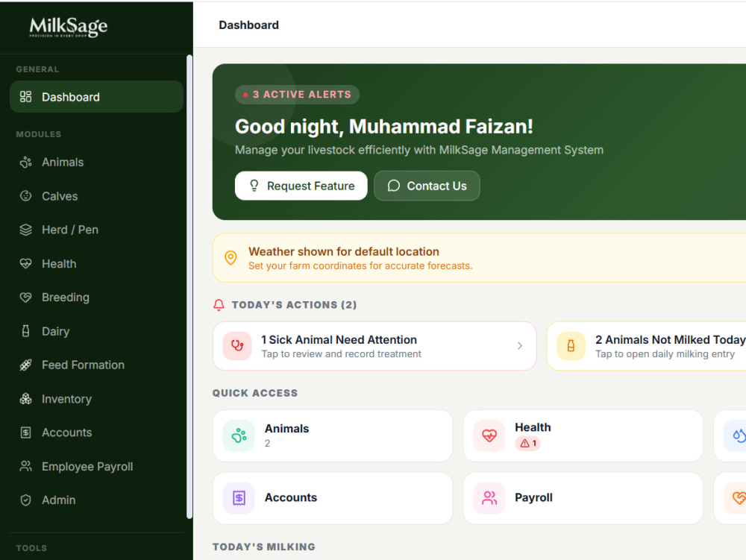Screen dimensions: 746x560
Task: Click the Breeding heart icon in sidebar
Action: click(25, 297)
